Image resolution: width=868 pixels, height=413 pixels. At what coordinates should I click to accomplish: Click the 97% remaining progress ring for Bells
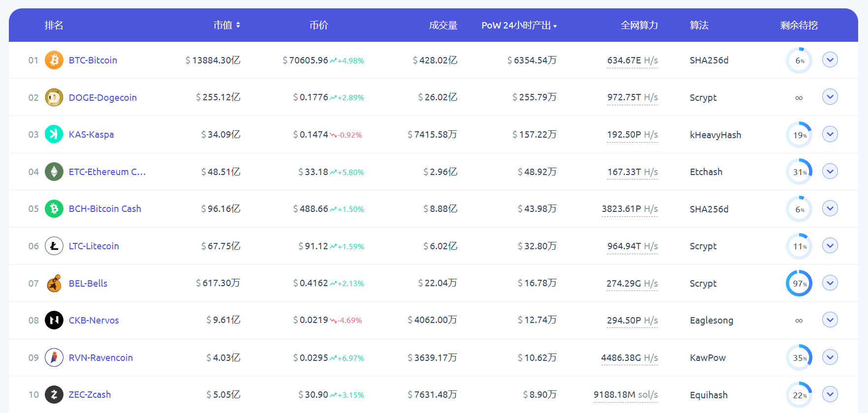click(x=799, y=283)
